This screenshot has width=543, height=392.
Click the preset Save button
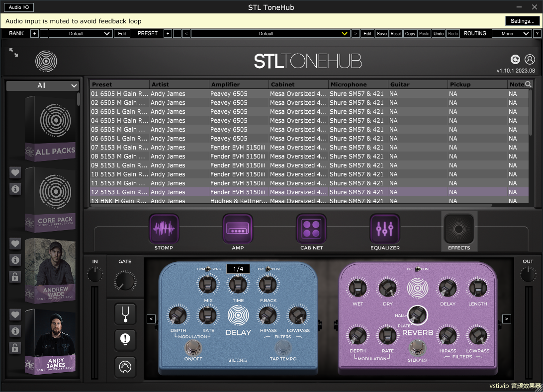pyautogui.click(x=381, y=34)
